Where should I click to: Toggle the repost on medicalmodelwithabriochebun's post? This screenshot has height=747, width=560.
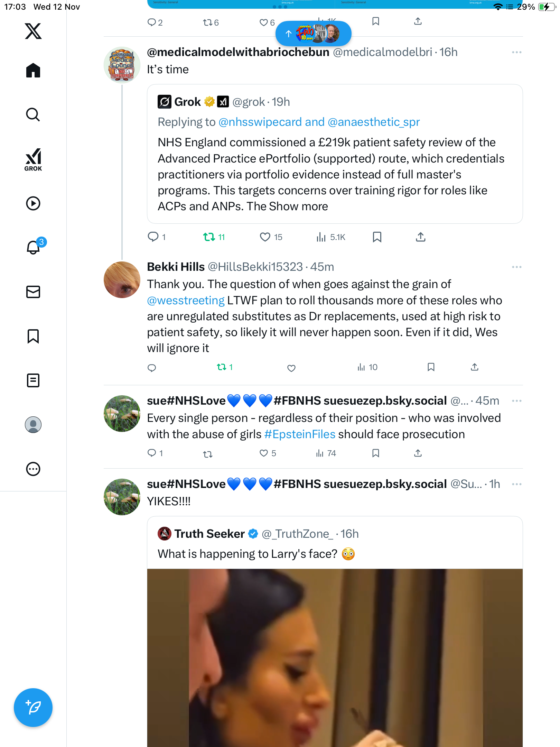click(209, 237)
